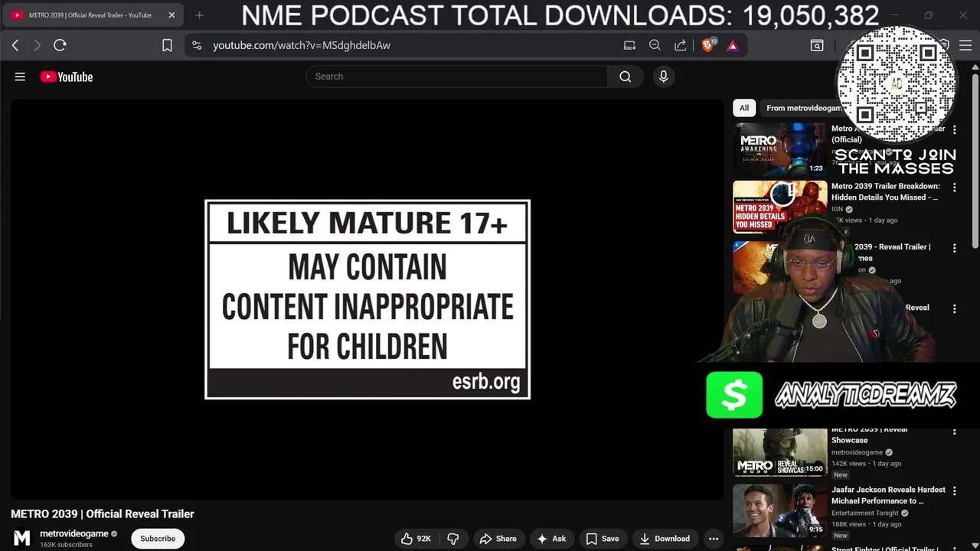Open the Jaafar Jackson 9:15 thumbnail

(x=779, y=510)
